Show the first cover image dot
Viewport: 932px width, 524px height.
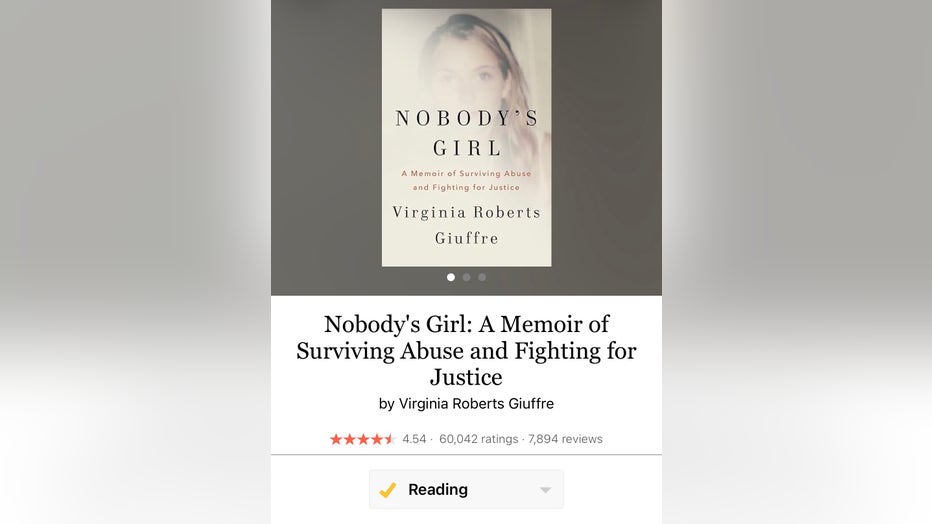451,277
